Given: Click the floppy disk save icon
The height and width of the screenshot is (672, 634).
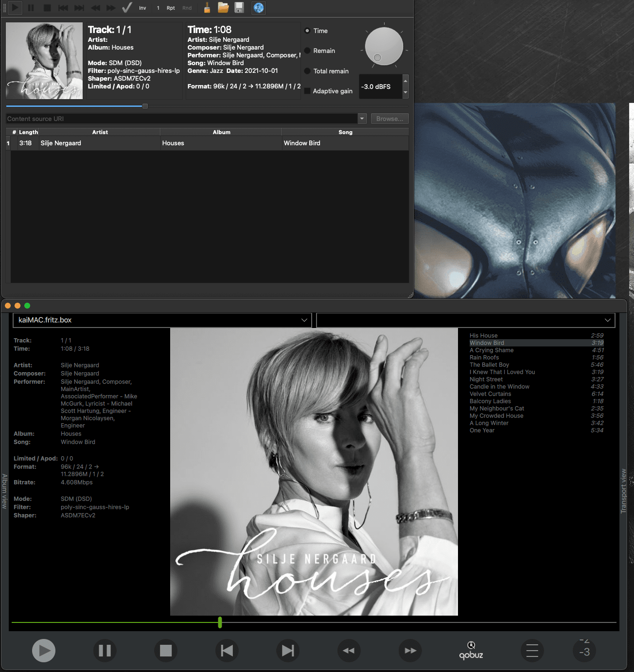Looking at the screenshot, I should tap(239, 8).
